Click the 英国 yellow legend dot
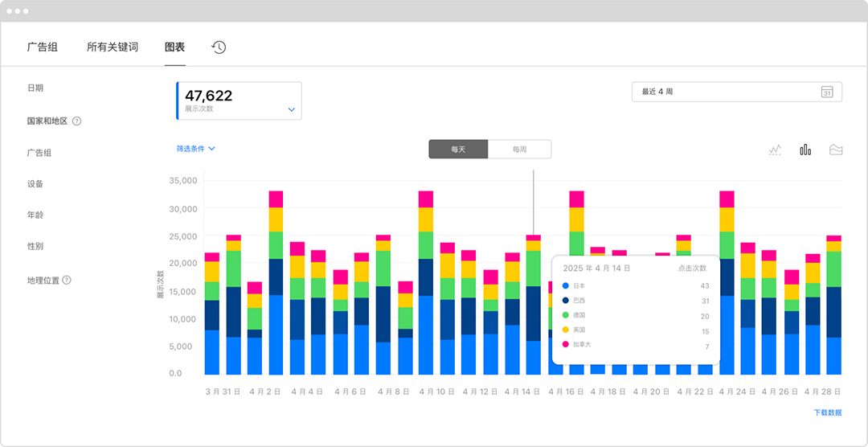The image size is (868, 447). point(565,330)
